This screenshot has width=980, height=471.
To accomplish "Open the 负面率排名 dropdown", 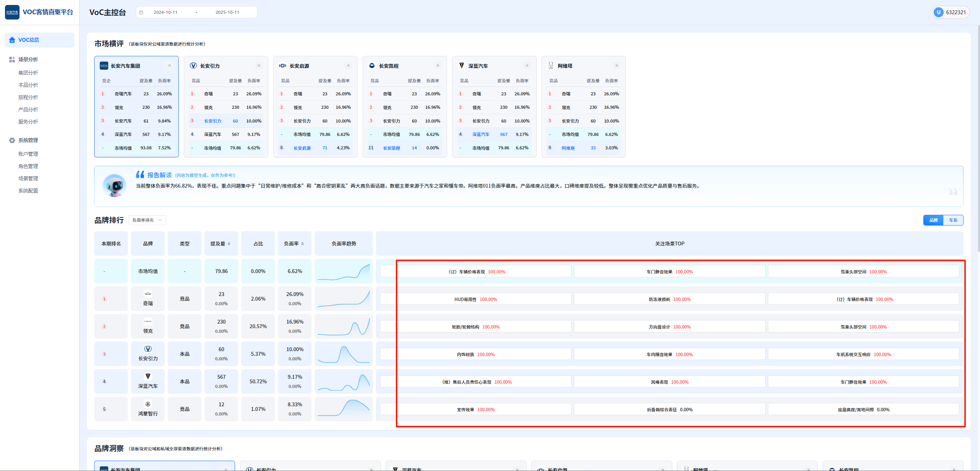I will click(x=147, y=220).
